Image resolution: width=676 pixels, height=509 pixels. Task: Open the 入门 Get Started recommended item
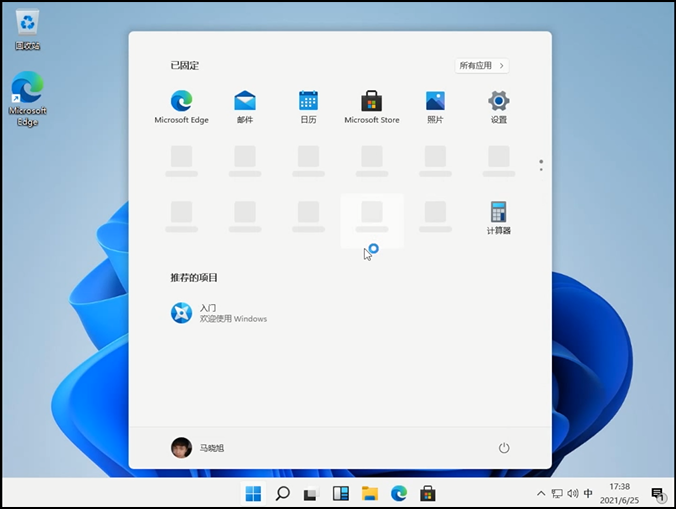click(x=219, y=313)
